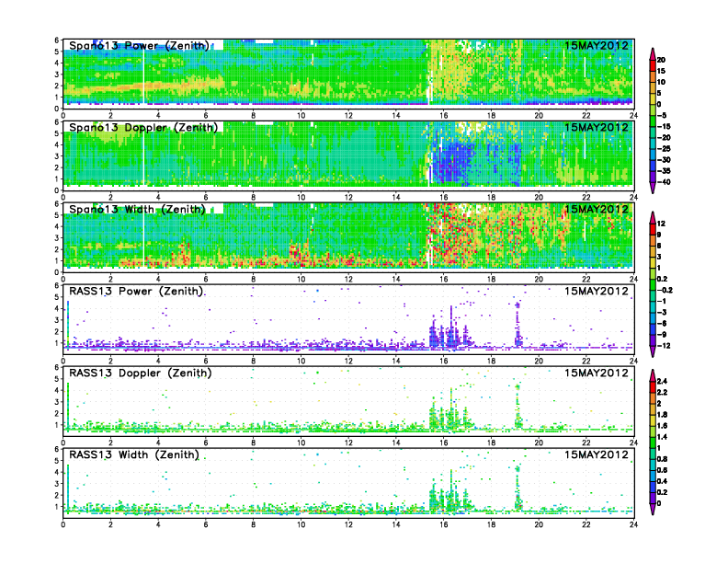
Task: Click the 15 label on the top colorbar
Action: point(661,71)
